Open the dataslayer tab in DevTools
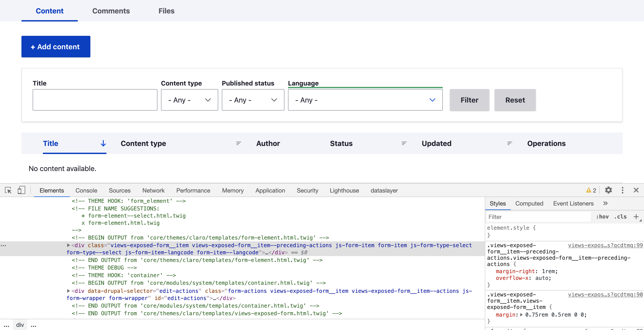The width and height of the screenshot is (644, 330). click(x=384, y=191)
